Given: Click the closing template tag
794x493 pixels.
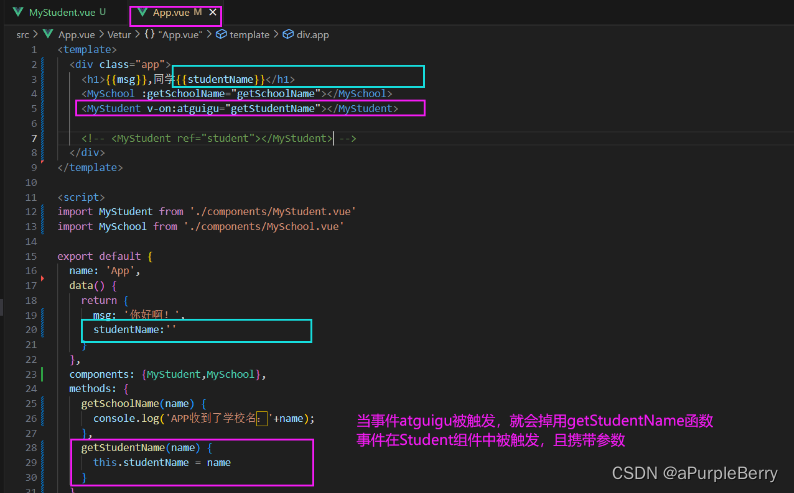Looking at the screenshot, I should (90, 168).
